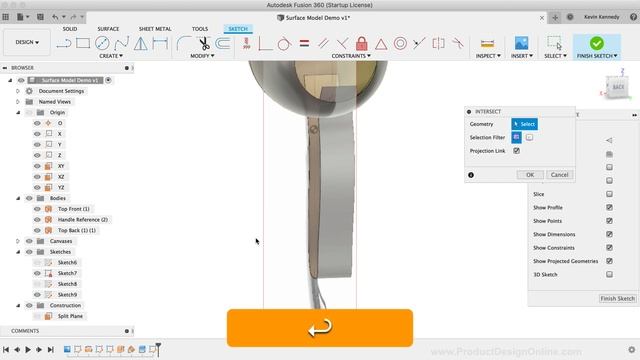Click the BACK face of the ViewCube
This screenshot has height=360, width=640.
click(618, 87)
